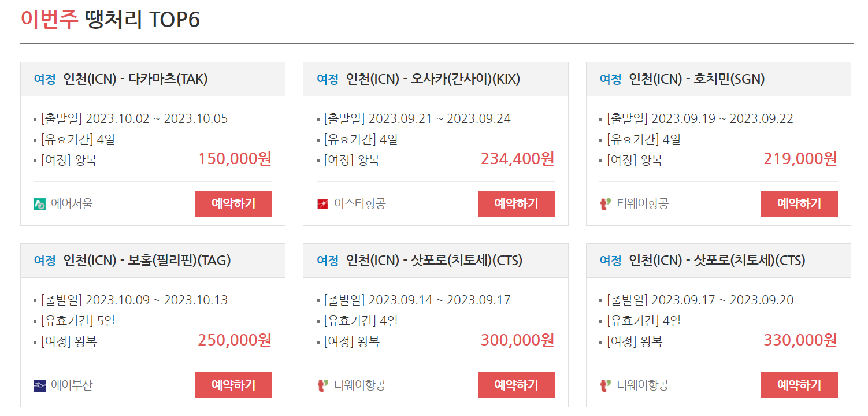Click 예약하기 for the Ho Chi Minh flight
Screen dimensions: 868x416
coord(799,203)
